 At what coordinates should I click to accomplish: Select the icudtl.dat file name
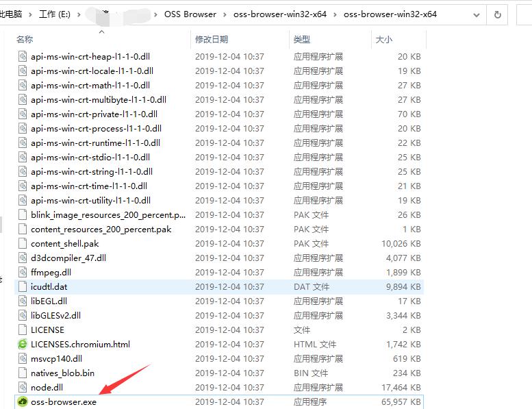pyautogui.click(x=49, y=287)
